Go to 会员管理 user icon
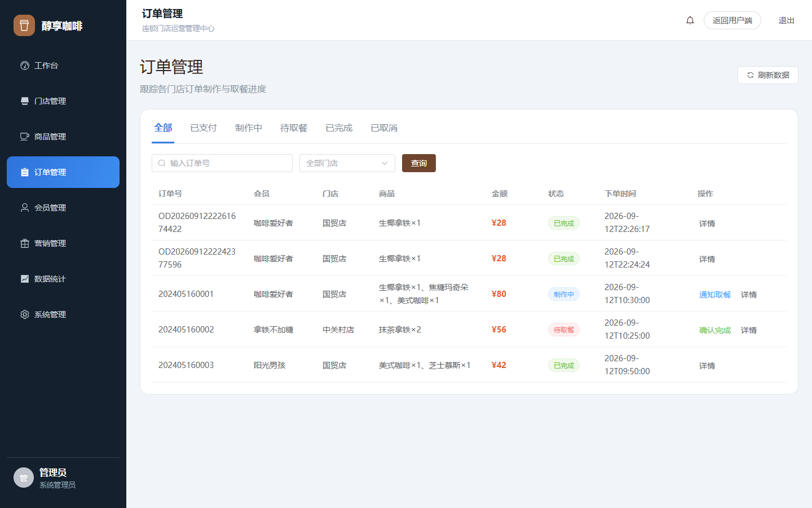 click(25, 208)
